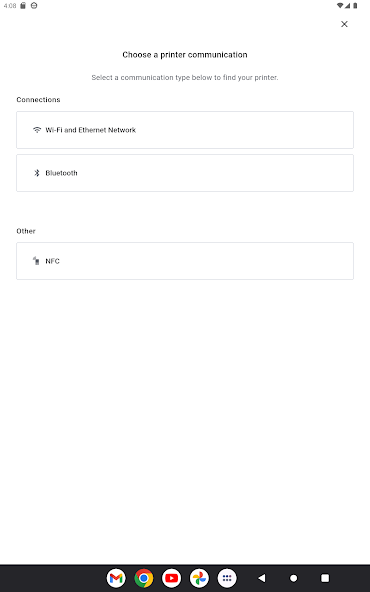The image size is (370, 592).
Task: Click the status bar battery icon
Action: tap(355, 6)
